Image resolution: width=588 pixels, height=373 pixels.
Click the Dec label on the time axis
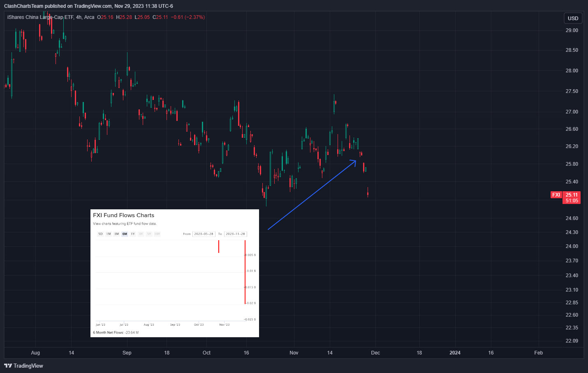tap(375, 353)
